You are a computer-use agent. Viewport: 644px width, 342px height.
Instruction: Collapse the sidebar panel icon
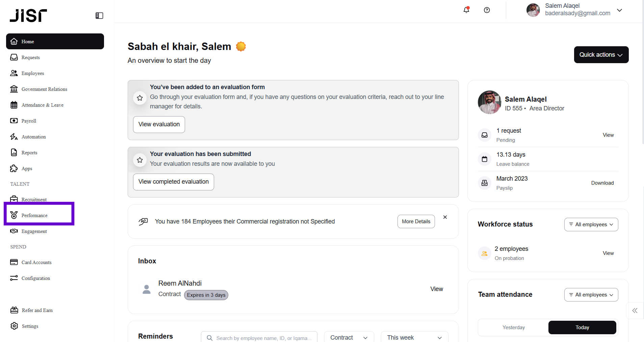point(99,16)
